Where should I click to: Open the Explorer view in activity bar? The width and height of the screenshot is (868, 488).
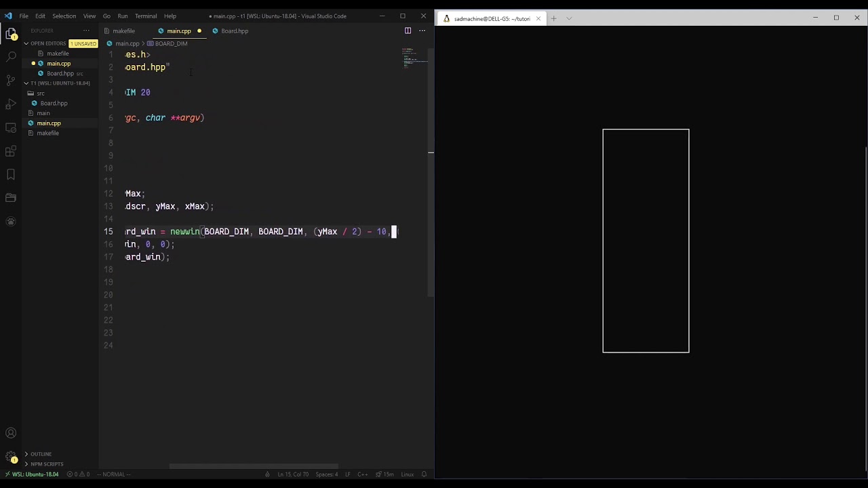pos(11,34)
